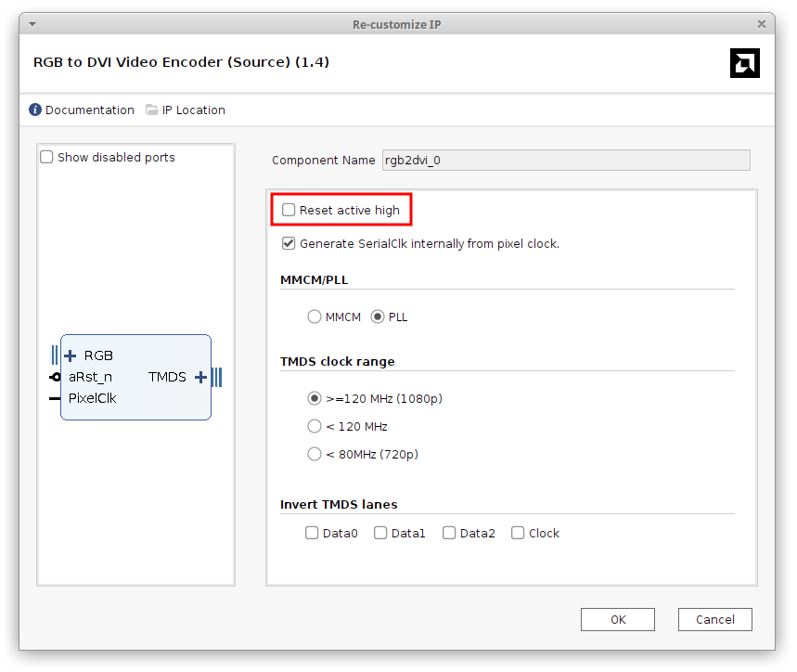This screenshot has height=672, width=797.
Task: Enable Show disabled ports checkbox
Action: click(x=46, y=157)
